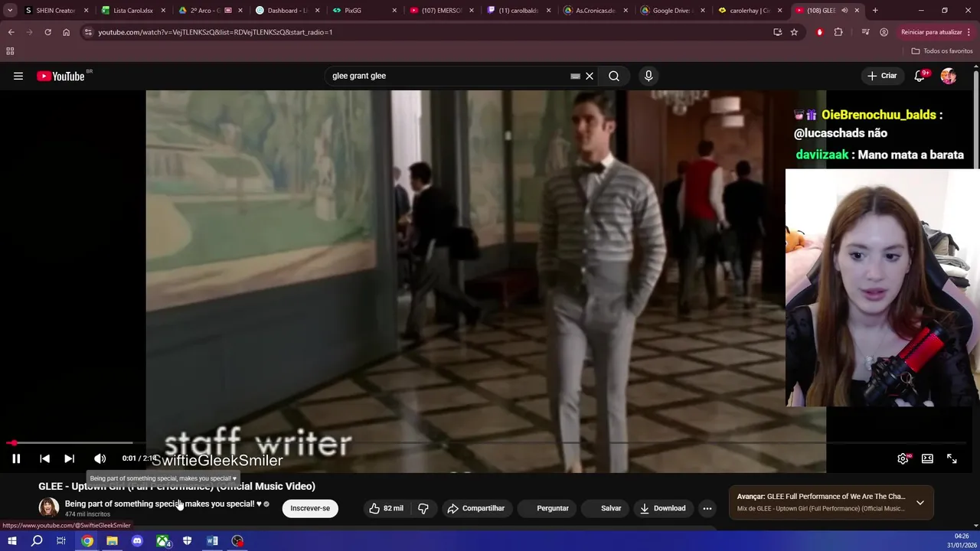Switch to the carolbalds Twitch tab
980x551 pixels.
pos(518,11)
